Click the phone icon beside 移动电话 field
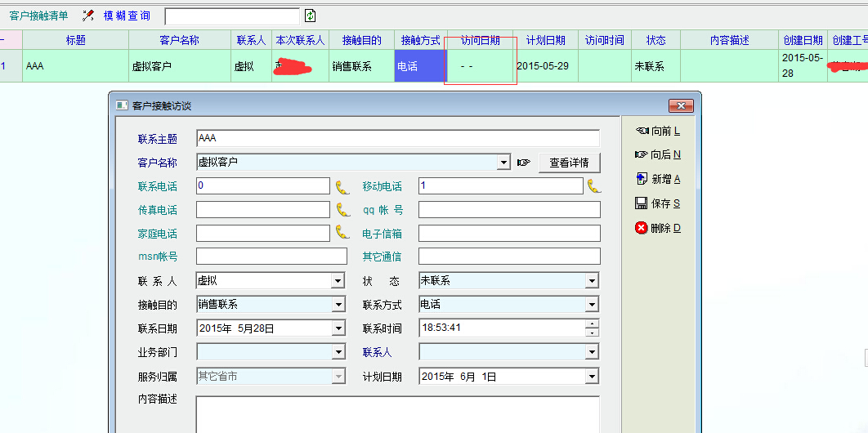Screen dimensions: 868x433 (593, 186)
